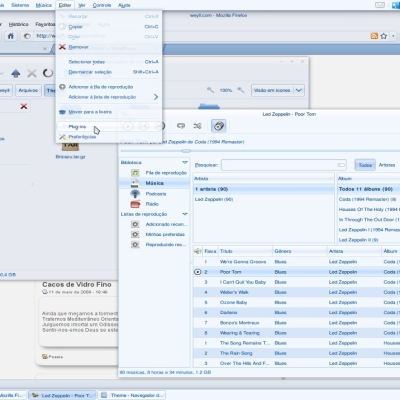
Task: Switch to Theme - Navegador taskbar button
Action: pyautogui.click(x=132, y=395)
